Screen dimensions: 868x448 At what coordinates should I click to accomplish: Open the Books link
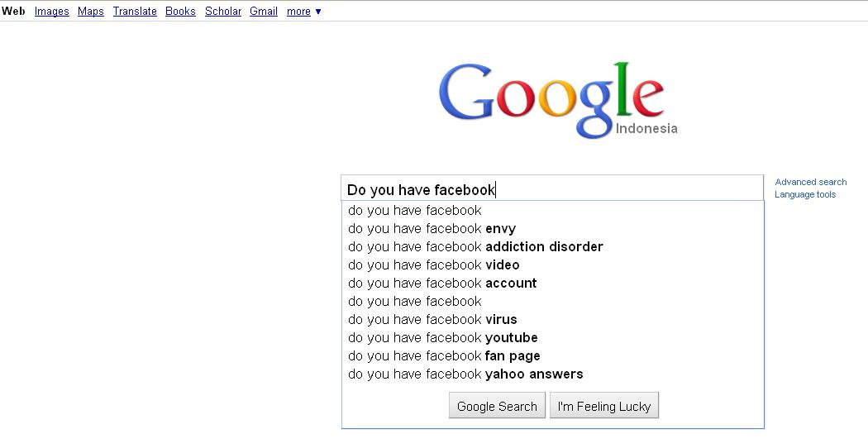(180, 11)
